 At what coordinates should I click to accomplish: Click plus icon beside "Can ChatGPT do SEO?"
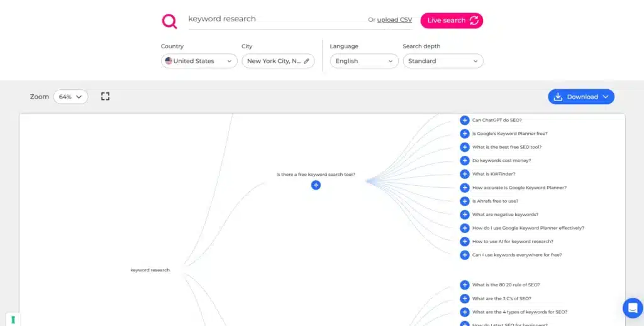click(x=465, y=120)
